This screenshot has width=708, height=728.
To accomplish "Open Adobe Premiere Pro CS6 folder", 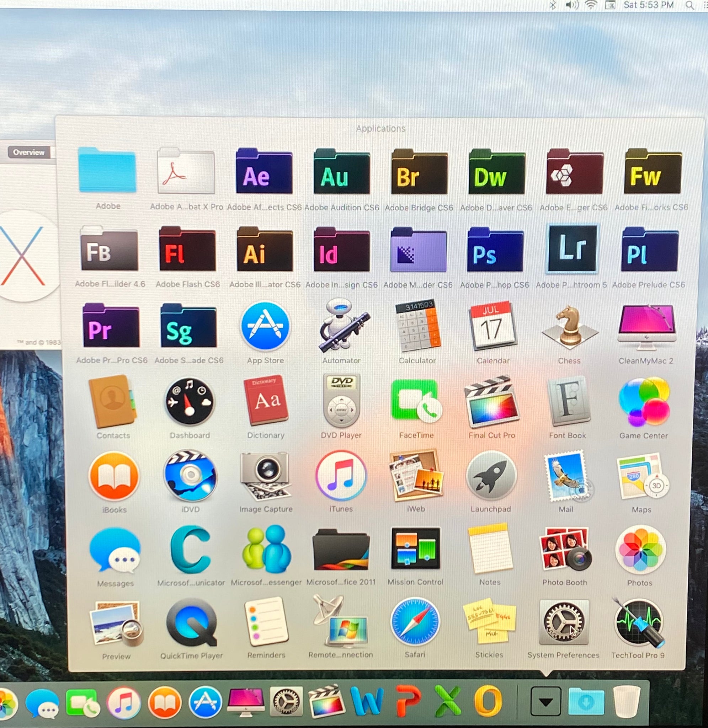I will [111, 325].
